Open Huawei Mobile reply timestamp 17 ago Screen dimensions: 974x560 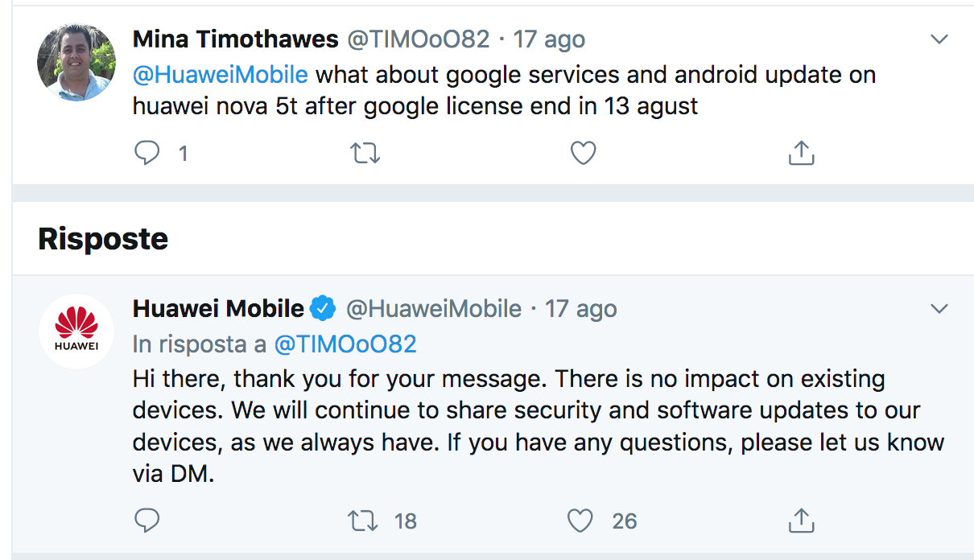(x=581, y=308)
